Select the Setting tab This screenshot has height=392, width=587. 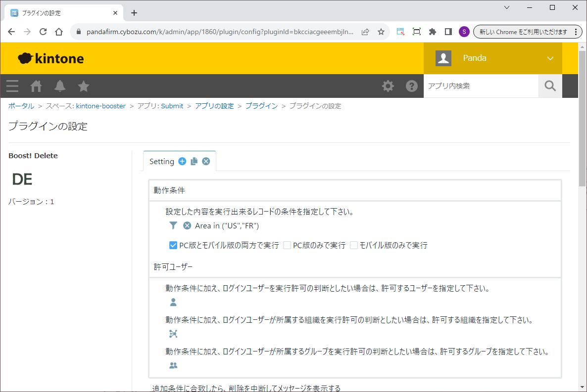[161, 162]
